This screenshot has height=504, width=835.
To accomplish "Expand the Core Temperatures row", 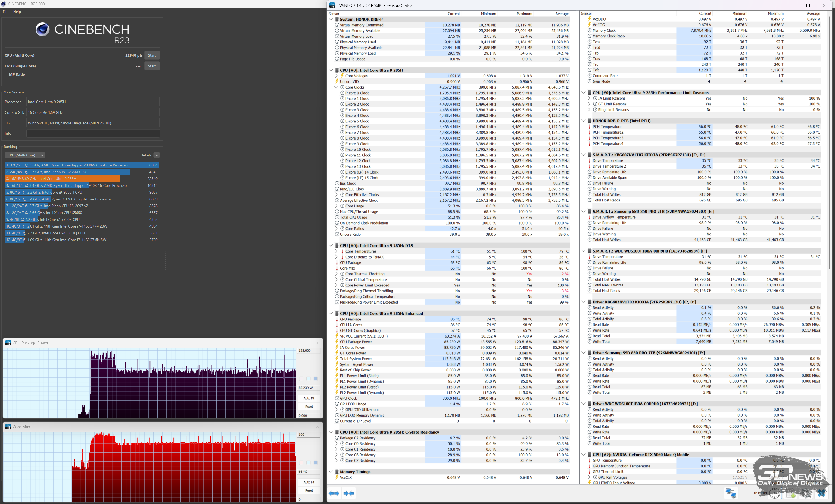I will (x=336, y=251).
